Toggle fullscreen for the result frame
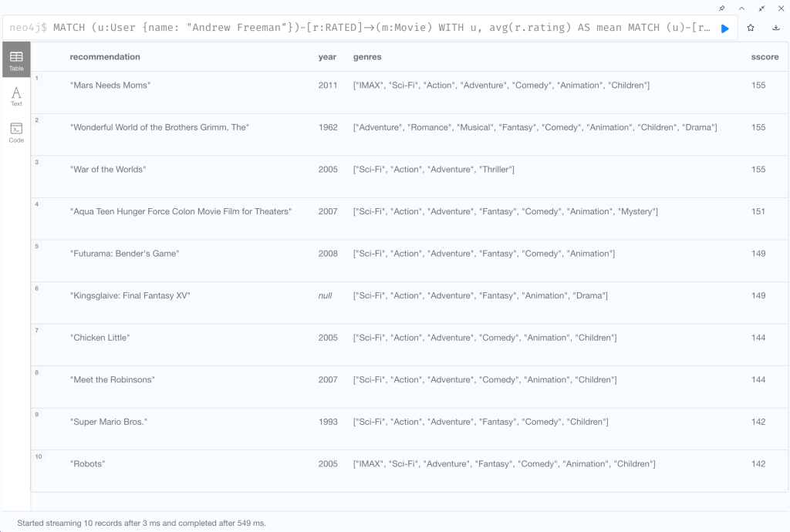The height and width of the screenshot is (532, 790). [761, 8]
